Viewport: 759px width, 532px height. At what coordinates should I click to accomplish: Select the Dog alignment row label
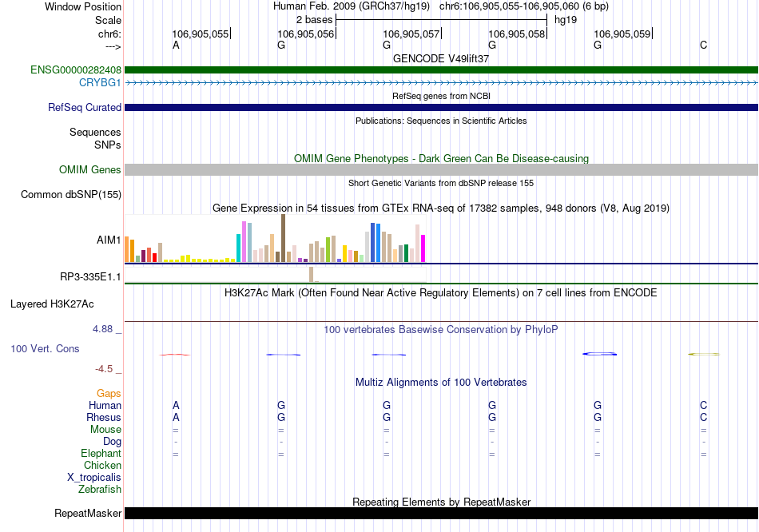pos(112,442)
